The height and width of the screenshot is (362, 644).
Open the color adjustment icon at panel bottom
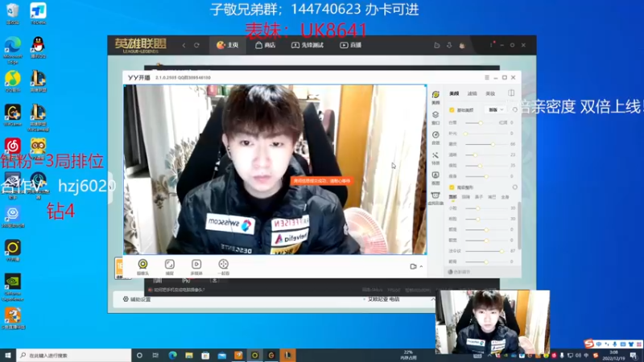(x=451, y=272)
